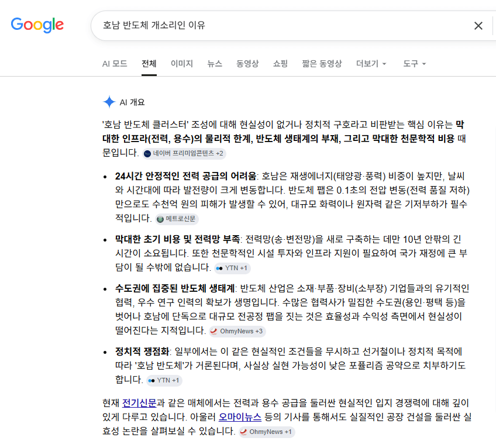Click the AI 개요 label text
The image size is (496, 448).
(x=132, y=102)
